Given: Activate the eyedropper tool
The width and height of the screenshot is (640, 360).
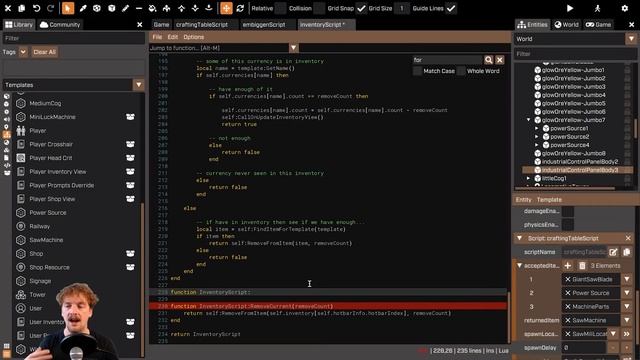Looking at the screenshot, I should click(83, 8).
